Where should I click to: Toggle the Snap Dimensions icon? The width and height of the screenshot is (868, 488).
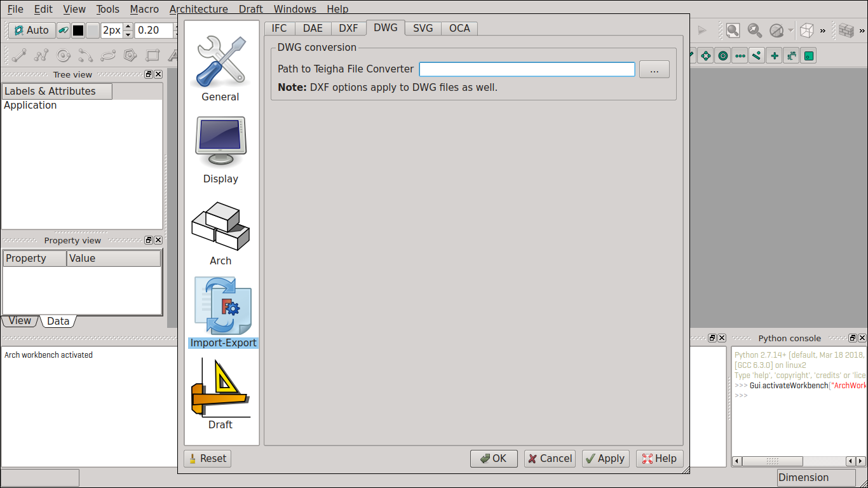[x=791, y=56]
